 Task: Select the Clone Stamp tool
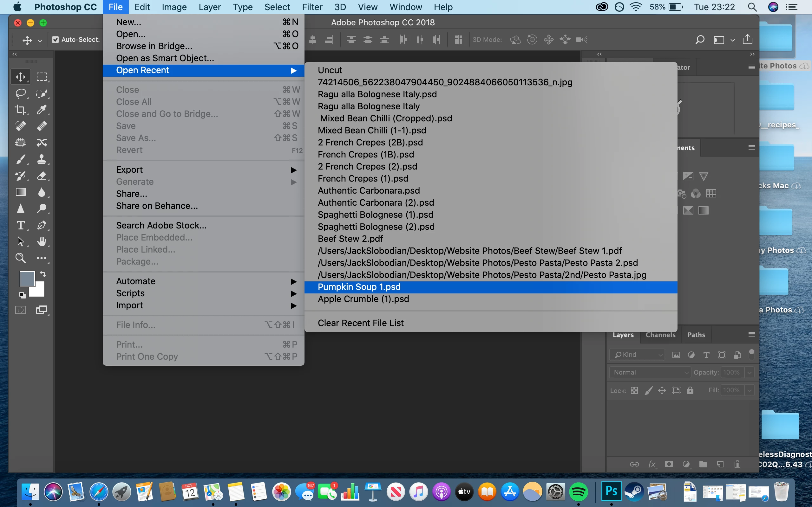click(x=42, y=159)
